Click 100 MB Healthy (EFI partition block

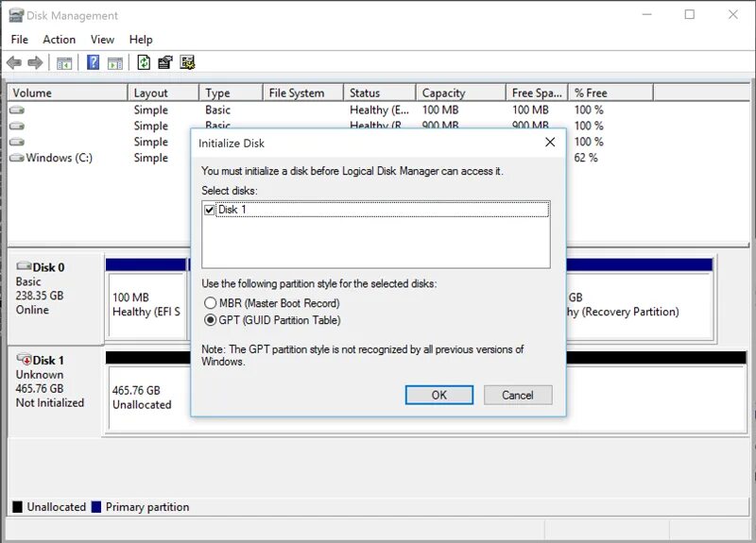coord(147,304)
